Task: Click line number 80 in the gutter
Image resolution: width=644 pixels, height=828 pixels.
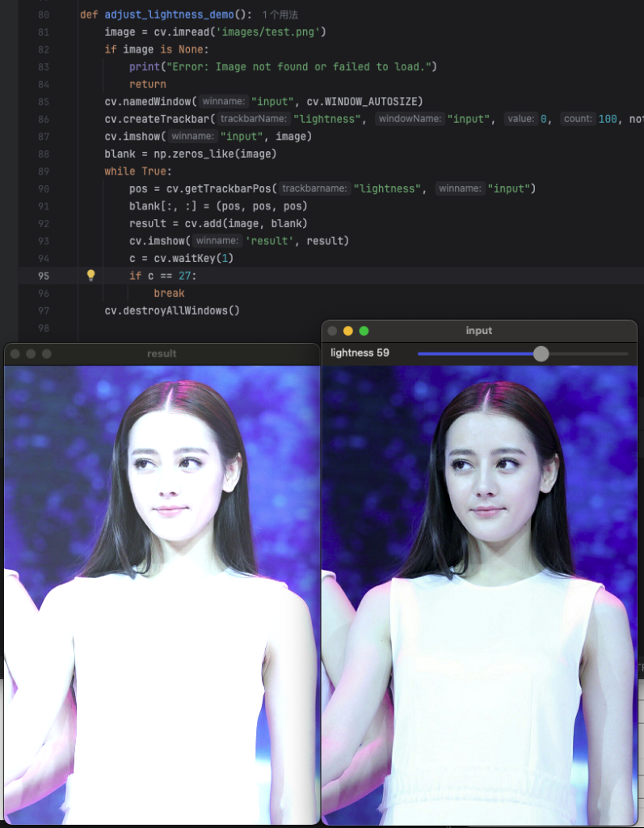Action: point(44,15)
